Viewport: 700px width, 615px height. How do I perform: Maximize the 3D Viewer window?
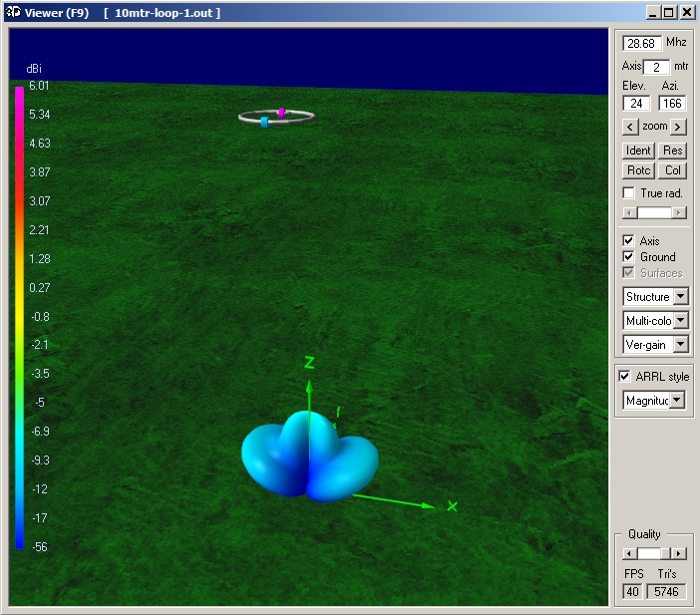click(x=669, y=12)
